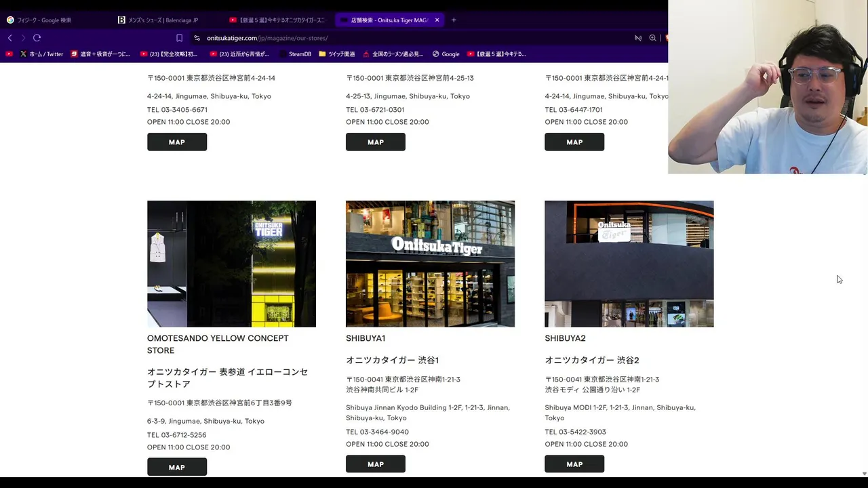This screenshot has height=488, width=868.
Task: Open the SHIBUYA1 storefront photo
Action: tap(430, 264)
